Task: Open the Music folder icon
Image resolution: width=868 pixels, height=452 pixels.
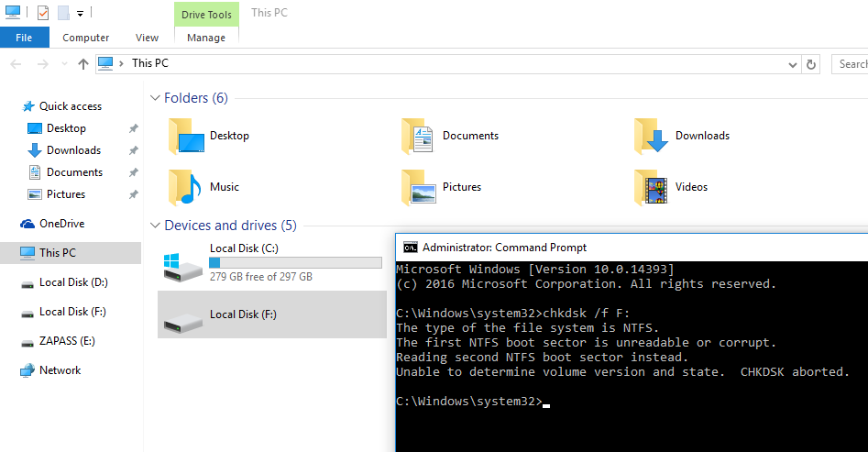Action: click(x=185, y=187)
